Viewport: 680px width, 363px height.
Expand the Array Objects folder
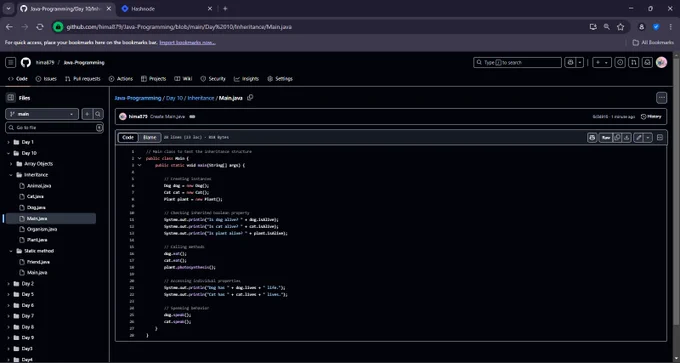coord(11,164)
